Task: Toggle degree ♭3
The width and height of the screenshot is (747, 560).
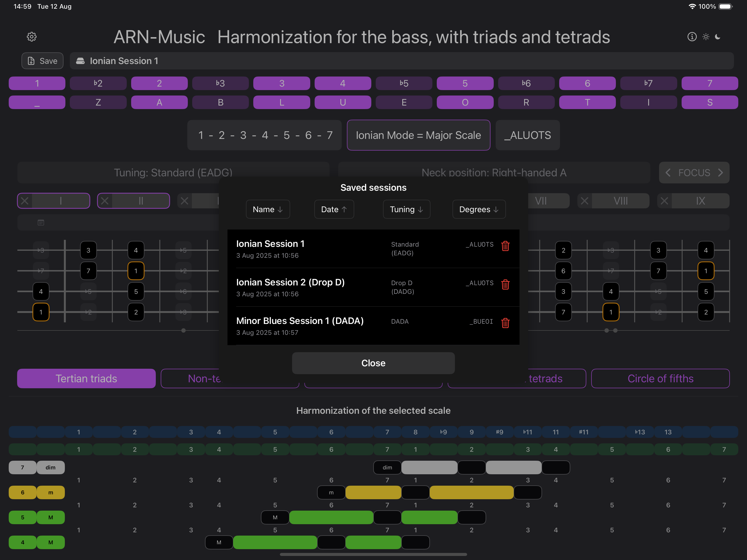Action: click(220, 83)
